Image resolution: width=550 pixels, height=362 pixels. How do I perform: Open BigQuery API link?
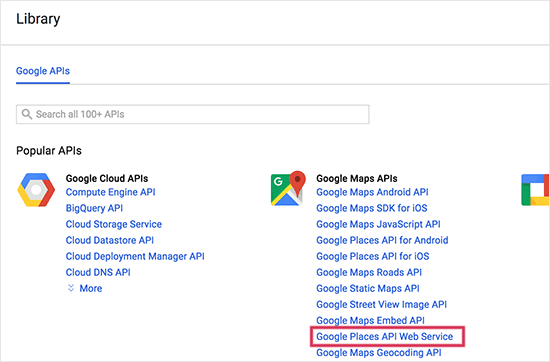94,208
